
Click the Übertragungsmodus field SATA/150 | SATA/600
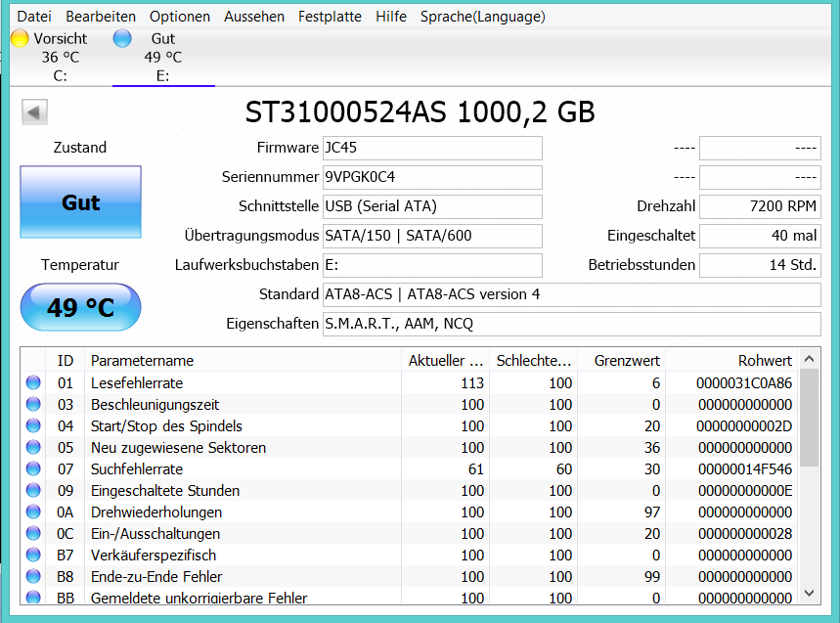432,237
